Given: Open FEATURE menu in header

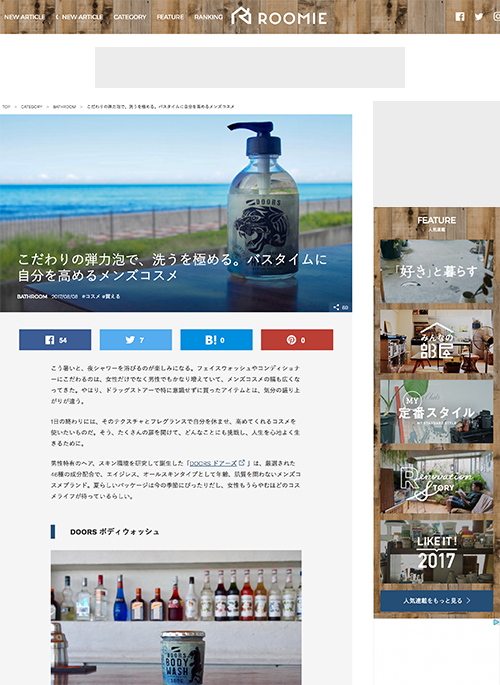Looking at the screenshot, I should pos(170,17).
